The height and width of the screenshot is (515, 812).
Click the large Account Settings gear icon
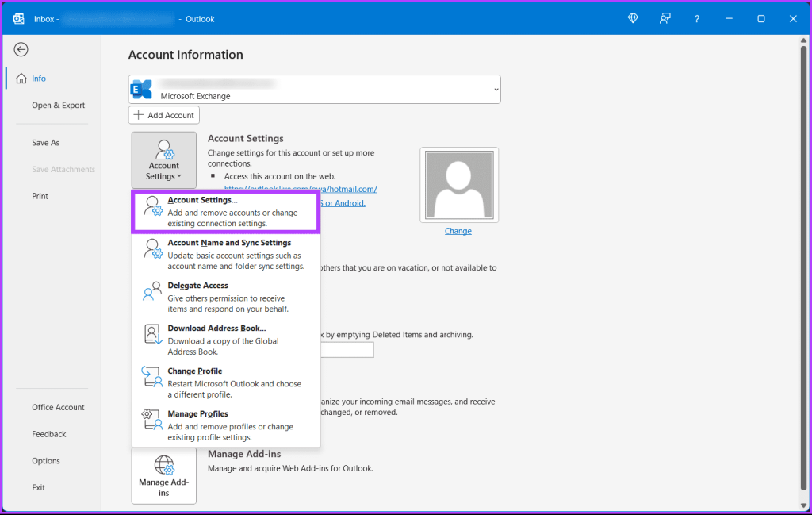point(163,150)
